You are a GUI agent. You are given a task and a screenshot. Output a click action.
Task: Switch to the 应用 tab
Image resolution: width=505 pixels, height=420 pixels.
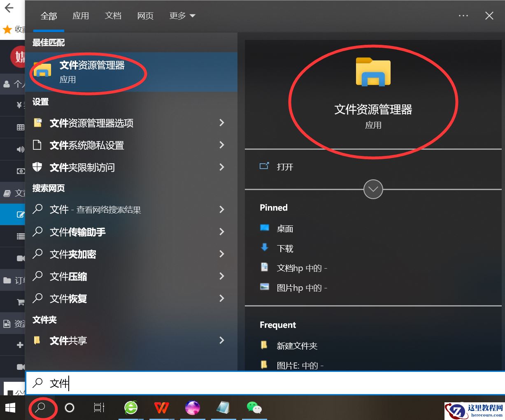coord(81,16)
